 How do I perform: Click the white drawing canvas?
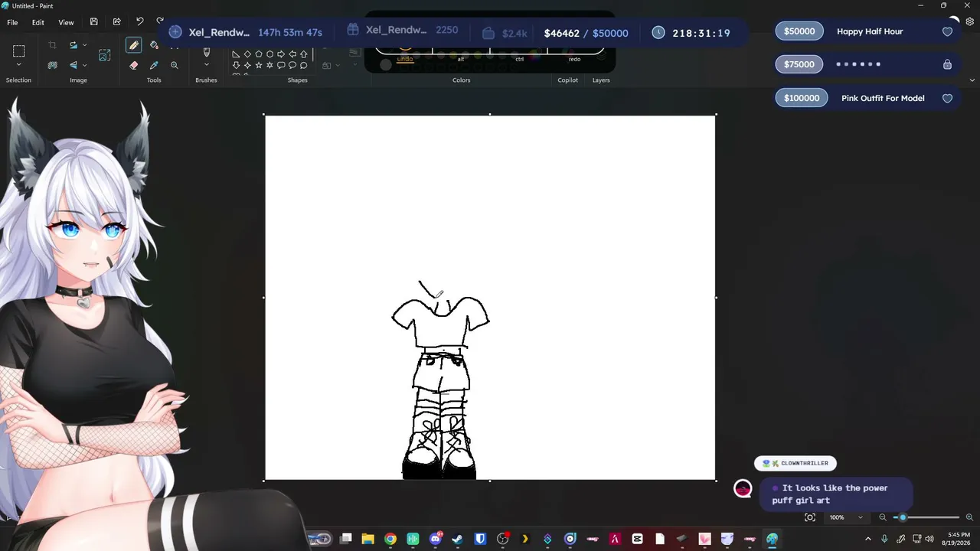click(490, 298)
